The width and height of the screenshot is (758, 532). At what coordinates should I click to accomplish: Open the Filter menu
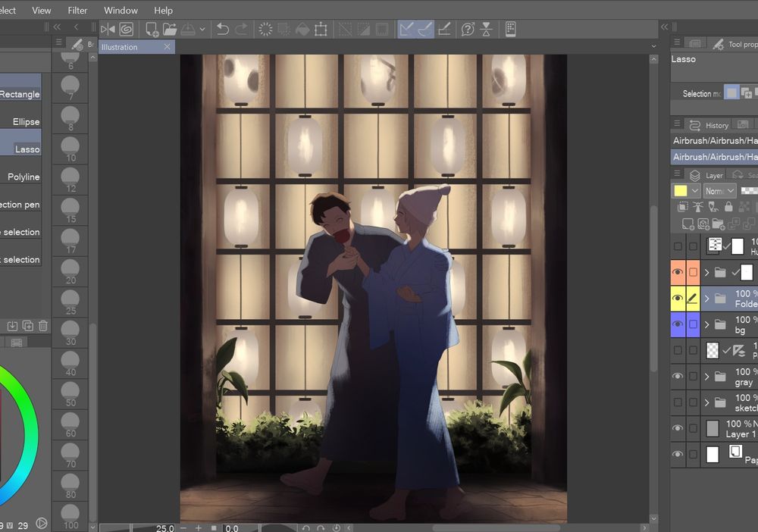(77, 10)
